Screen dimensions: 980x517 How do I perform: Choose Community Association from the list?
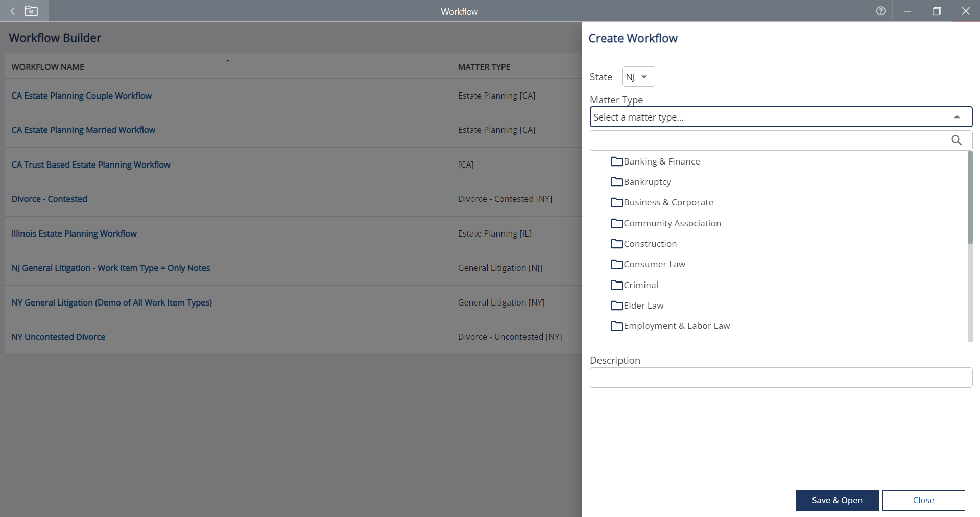pos(672,223)
